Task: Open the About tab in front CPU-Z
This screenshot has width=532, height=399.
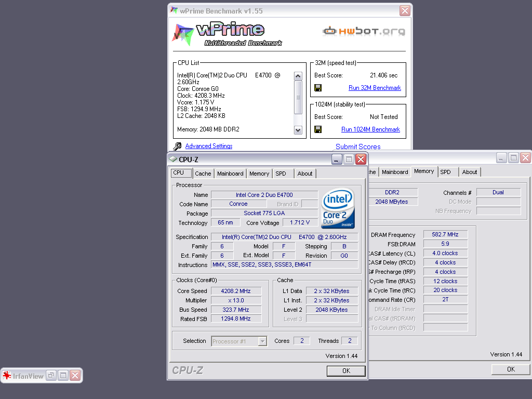Action: (x=304, y=174)
